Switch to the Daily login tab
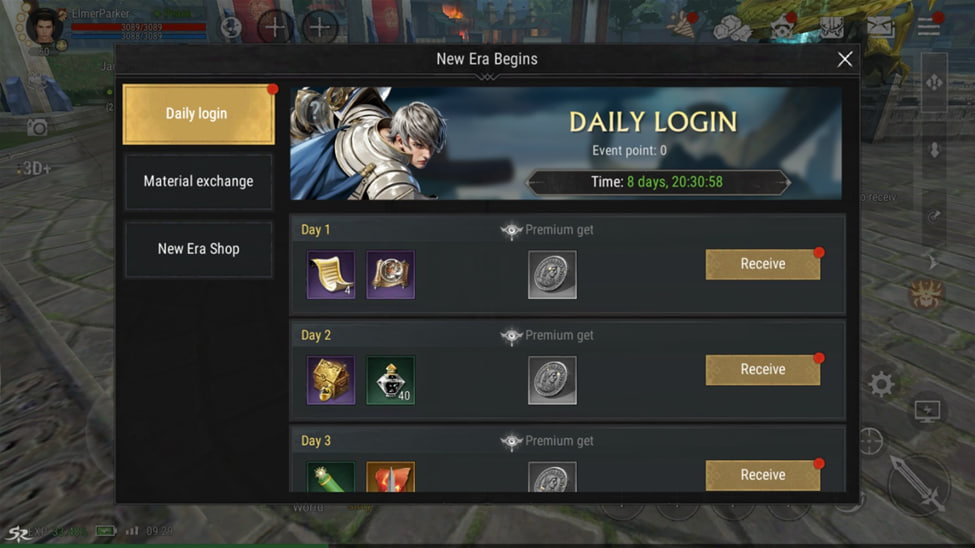The height and width of the screenshot is (548, 975). [x=198, y=114]
